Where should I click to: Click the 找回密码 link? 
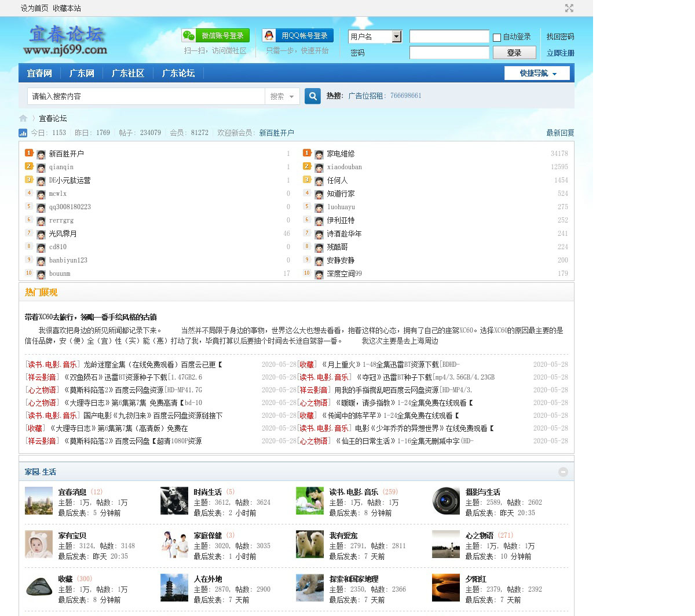[x=560, y=37]
